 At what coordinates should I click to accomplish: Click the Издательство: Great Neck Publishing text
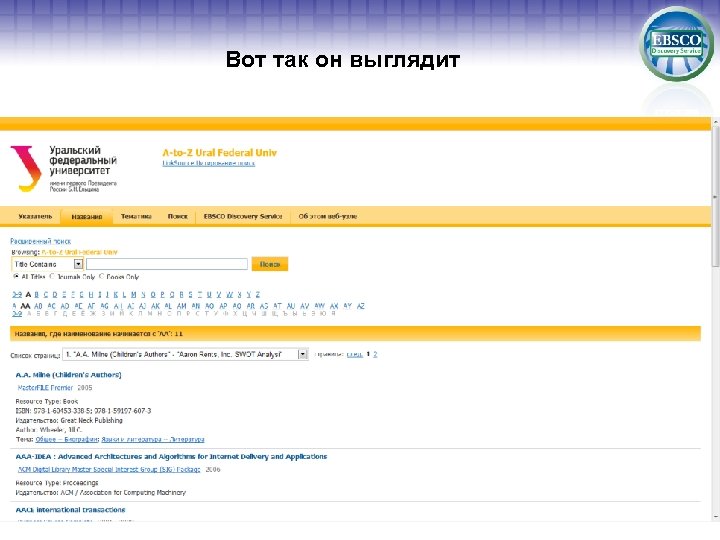69,421
